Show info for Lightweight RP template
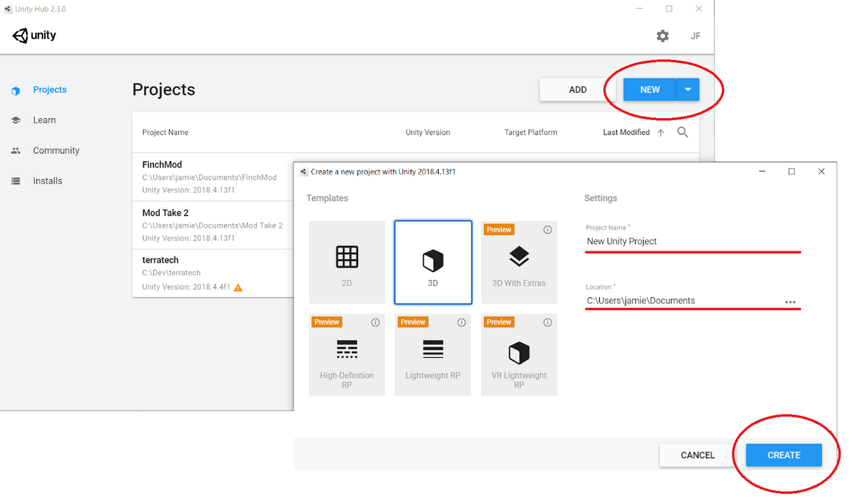This screenshot has width=859, height=504. [462, 323]
